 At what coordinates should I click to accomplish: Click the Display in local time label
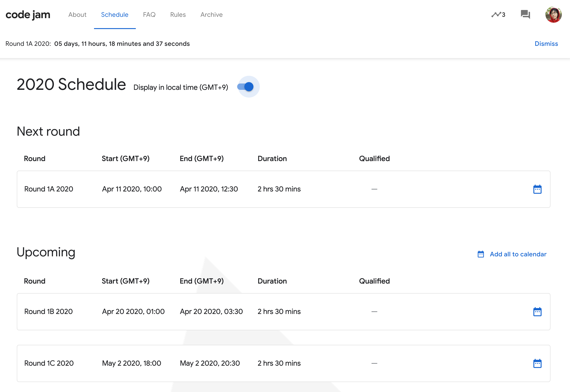point(181,87)
